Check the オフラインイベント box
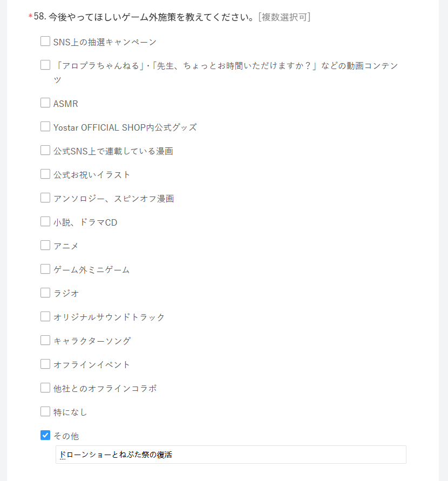Viewport: 448px width, 481px height. point(45,364)
